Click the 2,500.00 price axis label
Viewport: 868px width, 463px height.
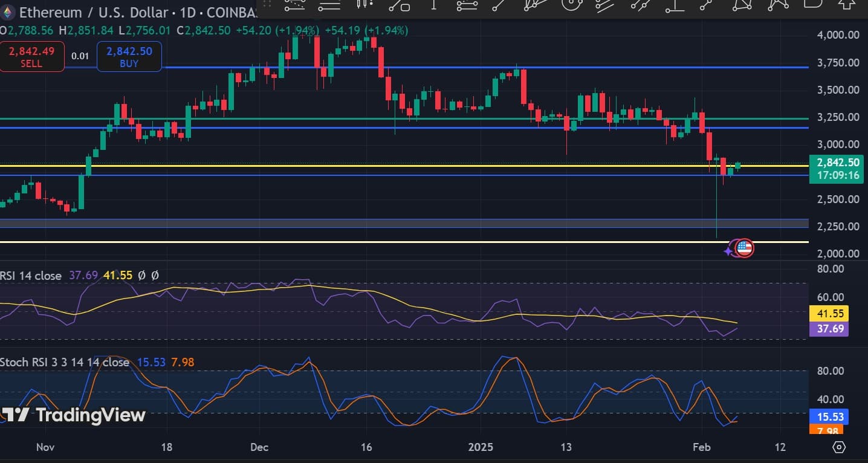tap(838, 199)
